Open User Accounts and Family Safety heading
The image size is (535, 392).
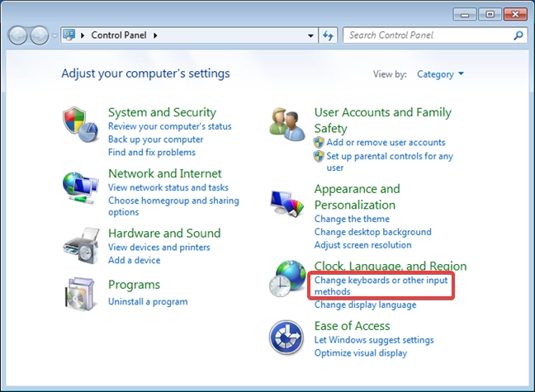click(383, 120)
